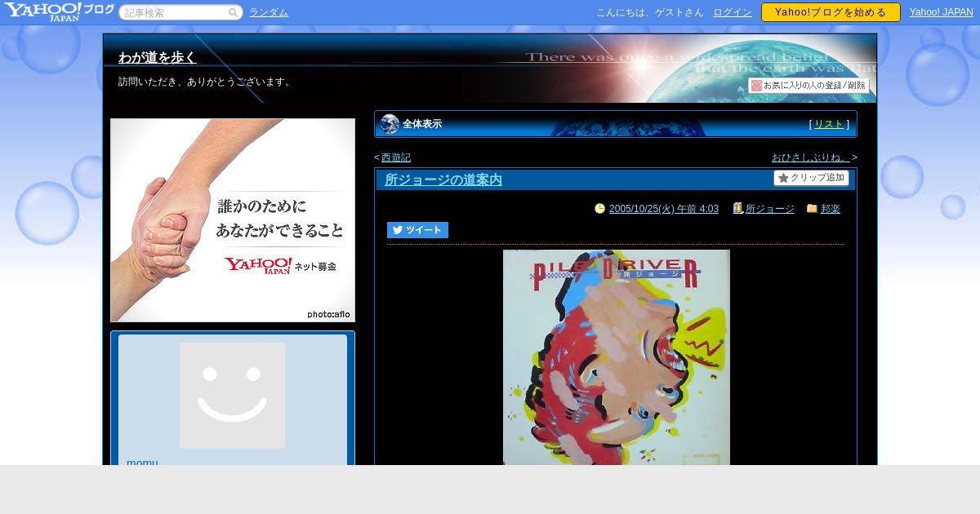Go to previous post 西遊記
The width and height of the screenshot is (980, 514).
point(396,157)
